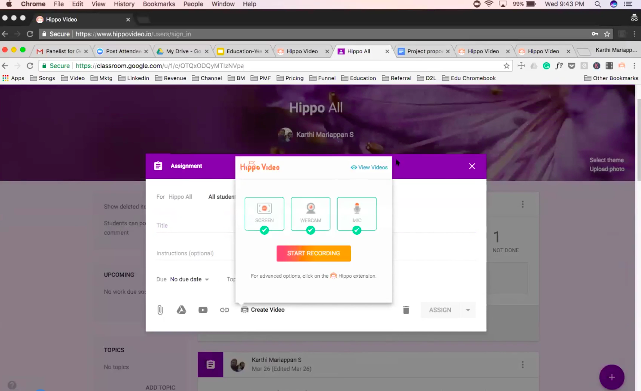Click the Hippo Video logo in popup

pos(260,166)
